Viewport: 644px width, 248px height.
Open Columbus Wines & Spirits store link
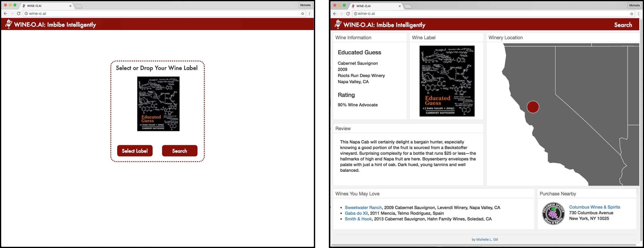[x=594, y=207]
